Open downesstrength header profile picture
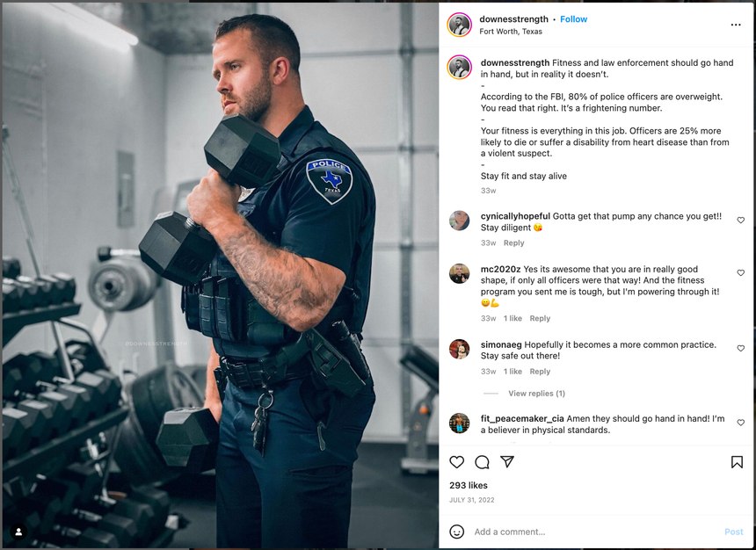This screenshot has width=756, height=550. pyautogui.click(x=459, y=25)
